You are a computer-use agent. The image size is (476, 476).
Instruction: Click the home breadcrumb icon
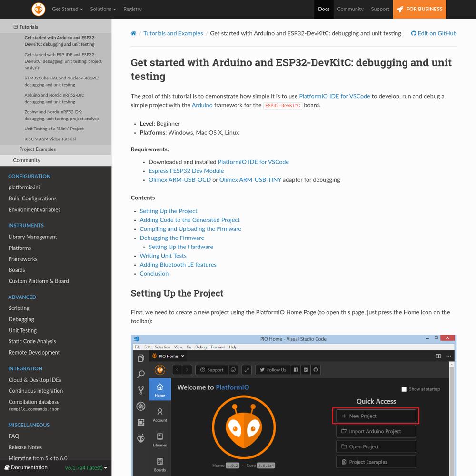133,33
